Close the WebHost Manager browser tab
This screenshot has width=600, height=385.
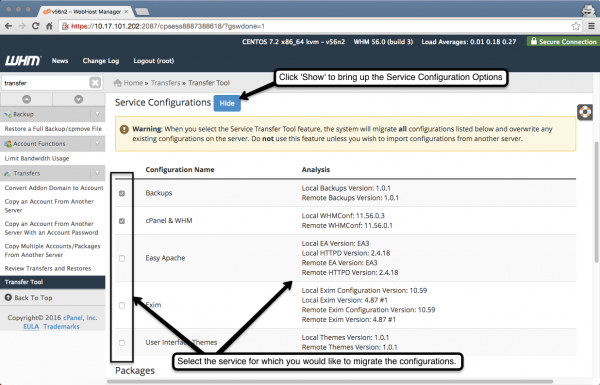pyautogui.click(x=126, y=11)
